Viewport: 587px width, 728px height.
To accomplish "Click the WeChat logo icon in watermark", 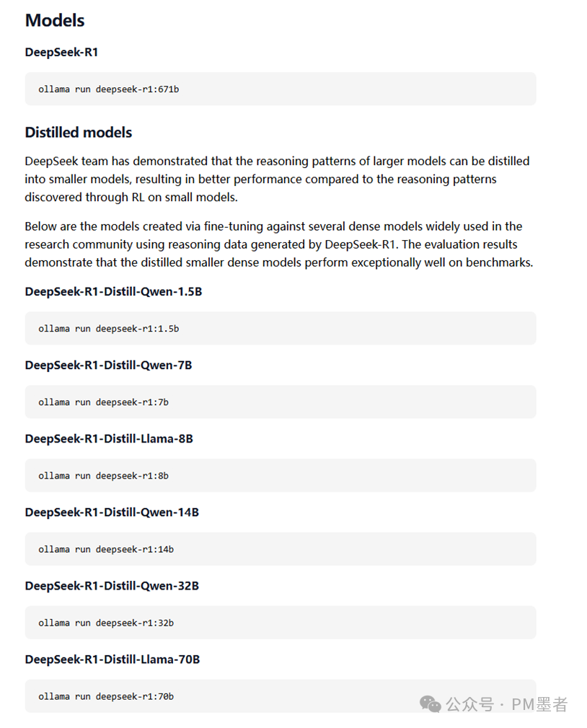I will (x=431, y=704).
